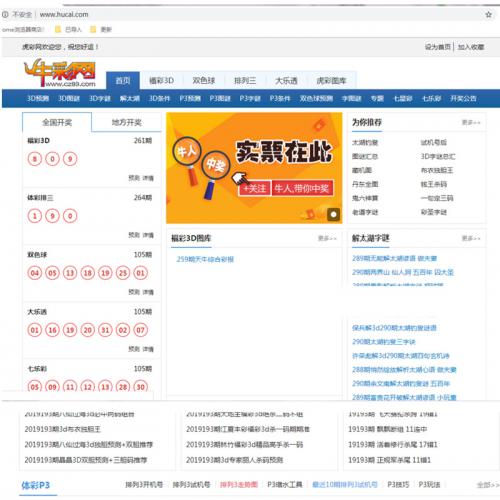Open 开奖公告 in the blue nav bar
The height and width of the screenshot is (500, 500).
[x=463, y=98]
